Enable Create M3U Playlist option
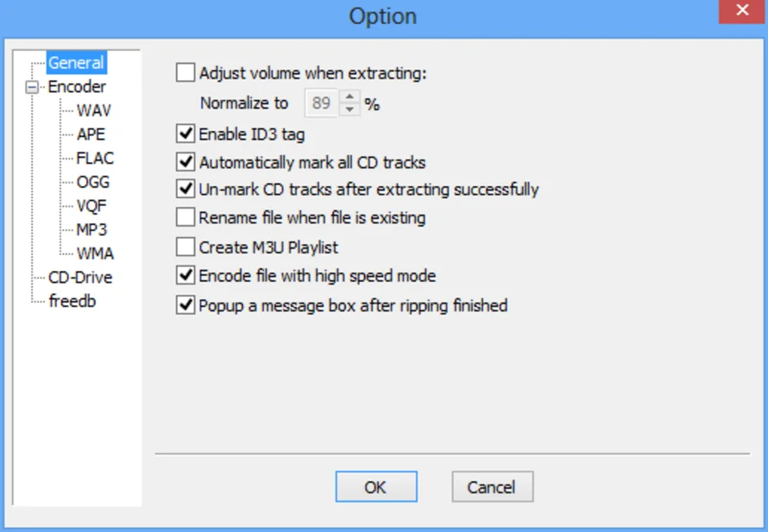This screenshot has width=768, height=532. (186, 247)
